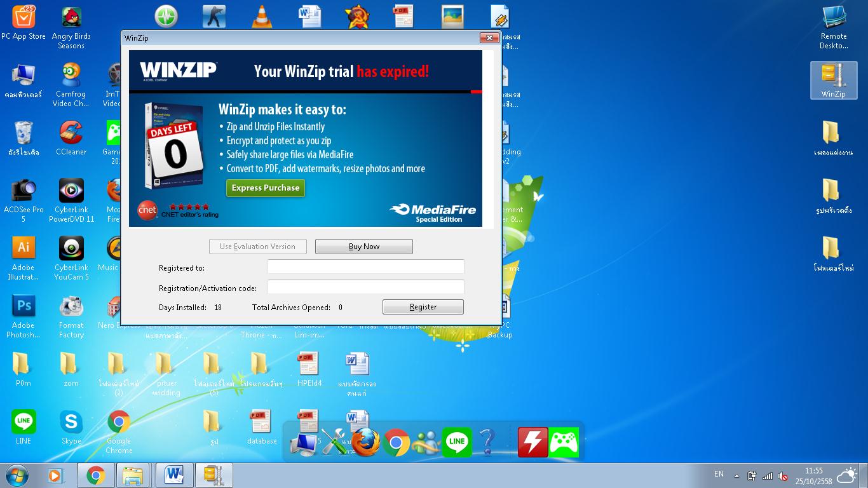
Task: Select the P0m folder on desktop
Action: [24, 370]
